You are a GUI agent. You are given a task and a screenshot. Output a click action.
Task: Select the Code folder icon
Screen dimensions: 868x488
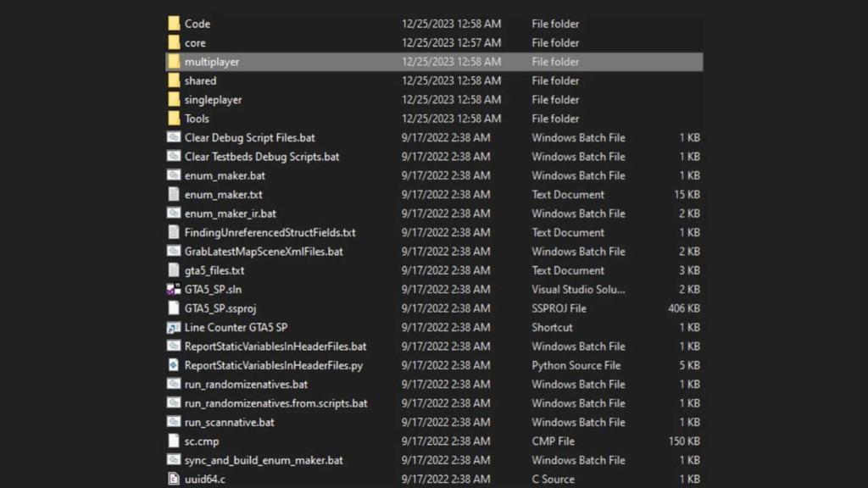[174, 23]
